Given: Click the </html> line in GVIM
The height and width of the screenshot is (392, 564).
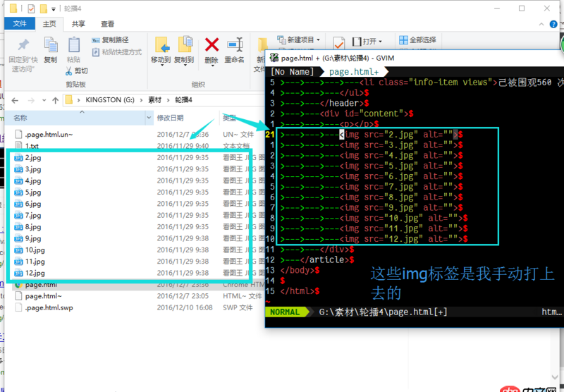Looking at the screenshot, I should tap(300, 291).
